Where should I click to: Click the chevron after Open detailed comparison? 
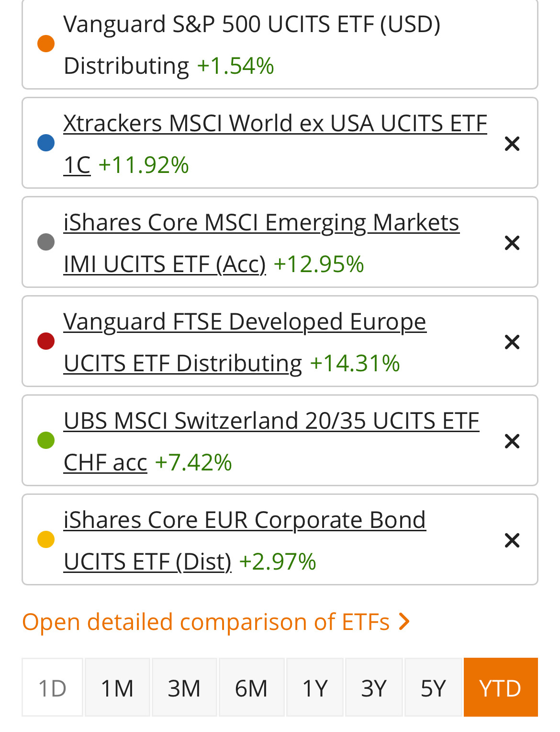pos(404,622)
